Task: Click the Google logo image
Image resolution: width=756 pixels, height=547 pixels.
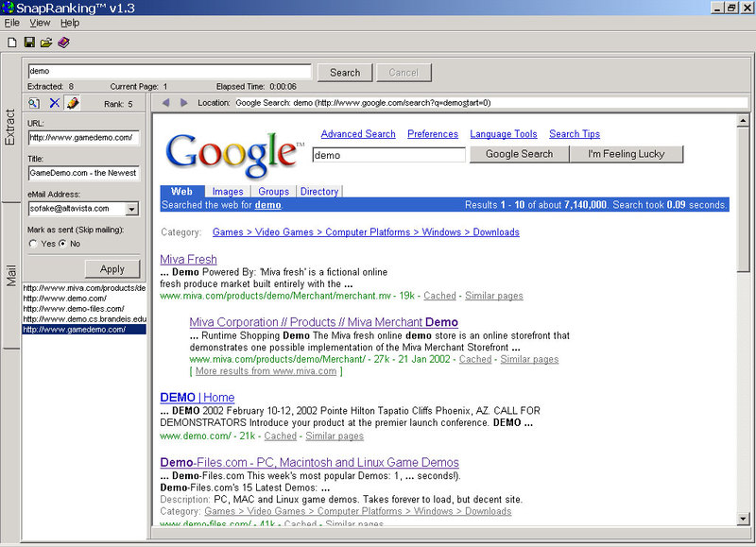Action: coord(234,154)
